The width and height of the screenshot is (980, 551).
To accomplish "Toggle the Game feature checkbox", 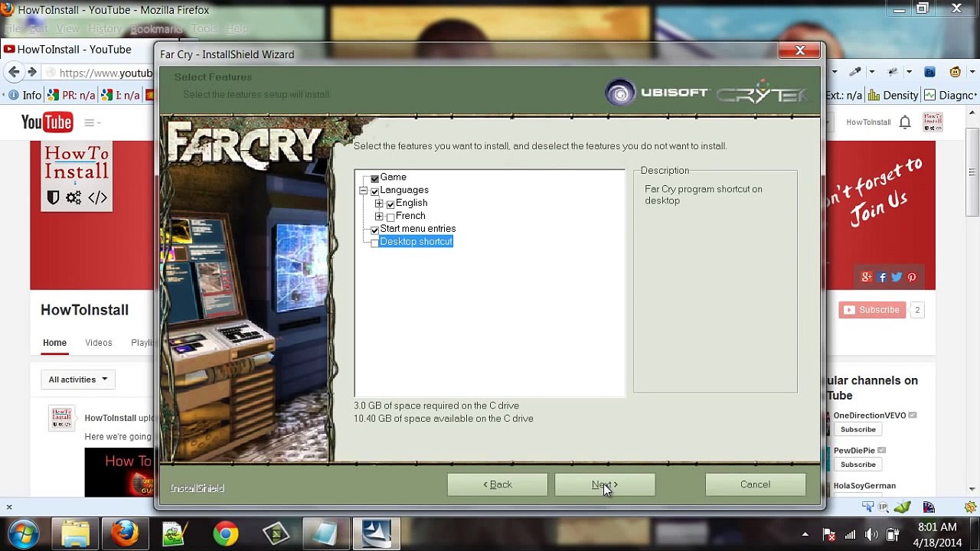I will 374,178.
